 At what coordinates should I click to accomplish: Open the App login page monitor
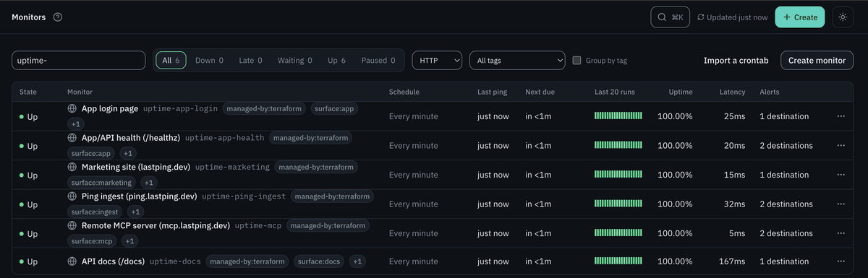click(110, 108)
